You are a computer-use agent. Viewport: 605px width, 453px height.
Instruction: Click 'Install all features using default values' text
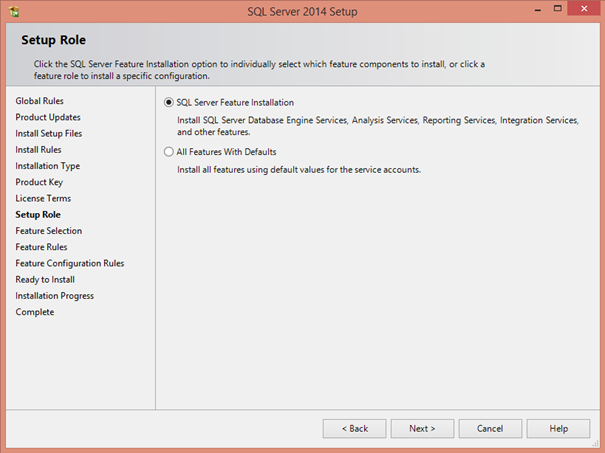(299, 170)
